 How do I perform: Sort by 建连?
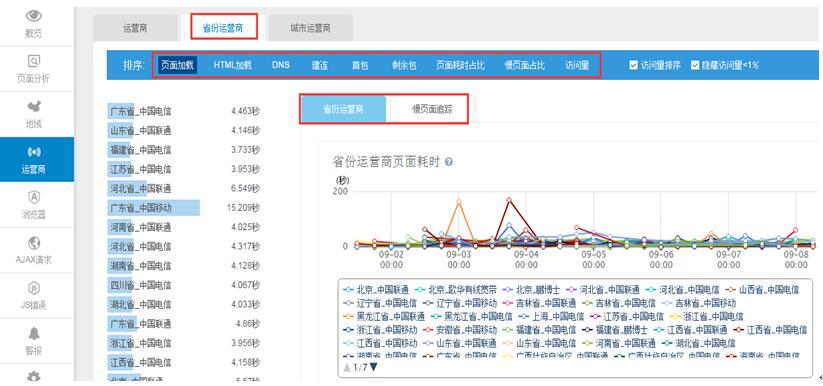[x=320, y=66]
